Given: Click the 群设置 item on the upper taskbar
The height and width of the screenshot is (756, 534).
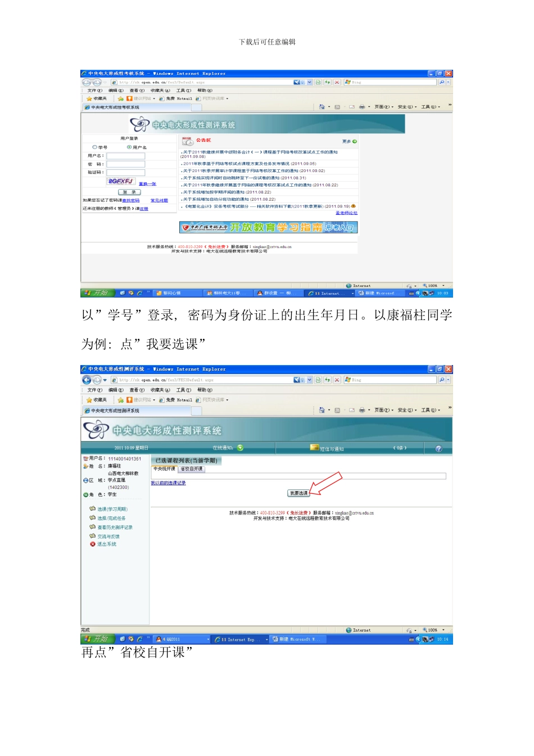Looking at the screenshot, I should [278, 293].
